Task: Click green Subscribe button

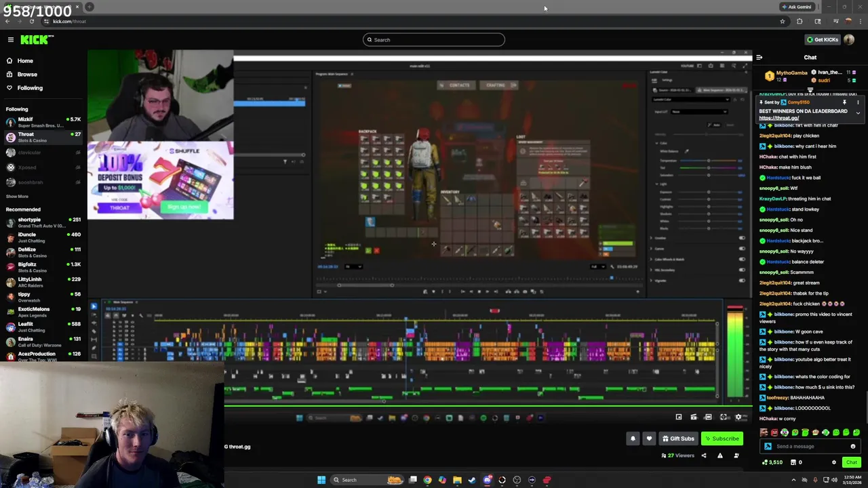Action: pyautogui.click(x=722, y=439)
